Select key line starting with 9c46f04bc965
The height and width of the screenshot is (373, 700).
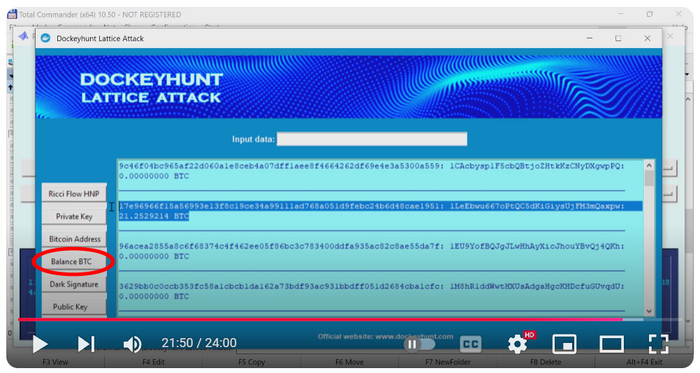(x=371, y=166)
